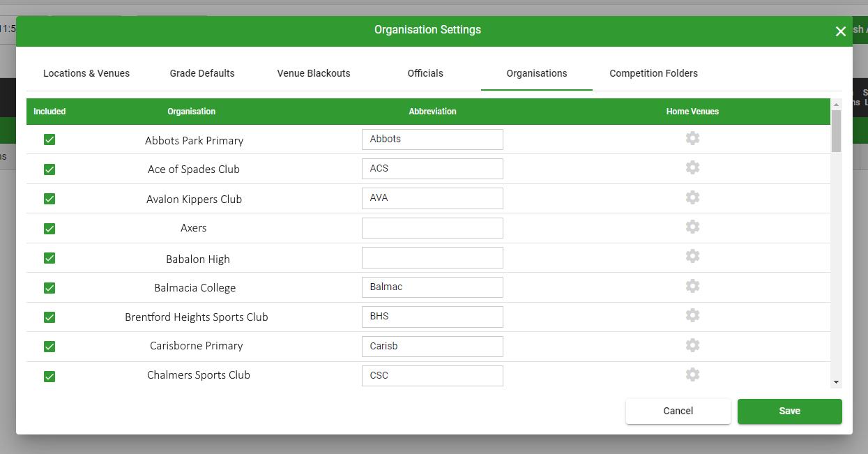The height and width of the screenshot is (454, 868).
Task: Open home venues gear for Carisborne Primary
Action: point(692,345)
